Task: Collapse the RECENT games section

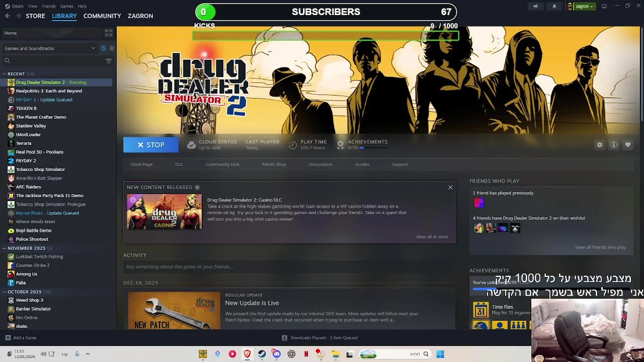Action: pyautogui.click(x=4, y=74)
